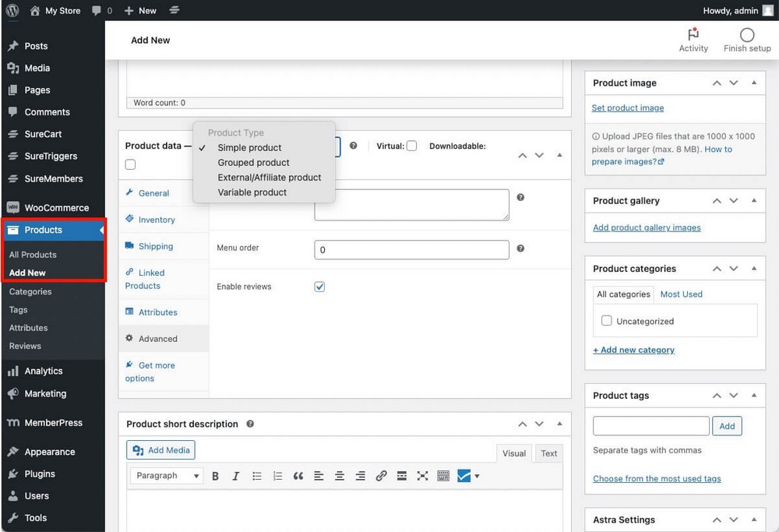Viewport: 779px width, 532px height.
Task: Collapse the Astra Settings panel
Action: pos(754,520)
